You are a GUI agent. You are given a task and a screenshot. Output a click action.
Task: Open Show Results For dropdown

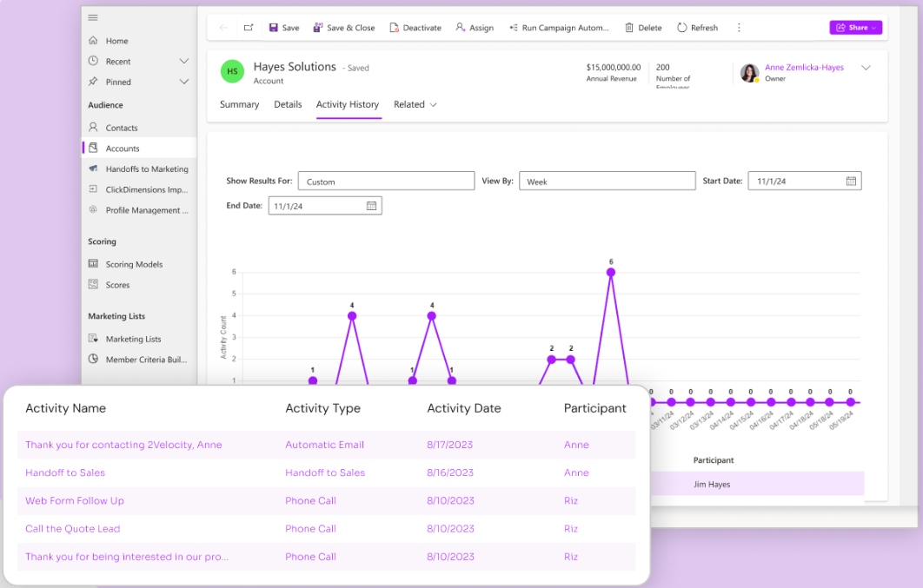[386, 182]
